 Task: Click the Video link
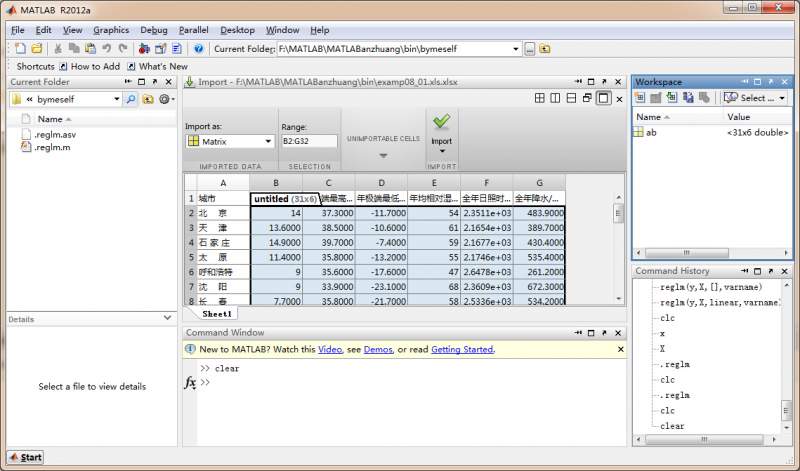tap(330, 350)
